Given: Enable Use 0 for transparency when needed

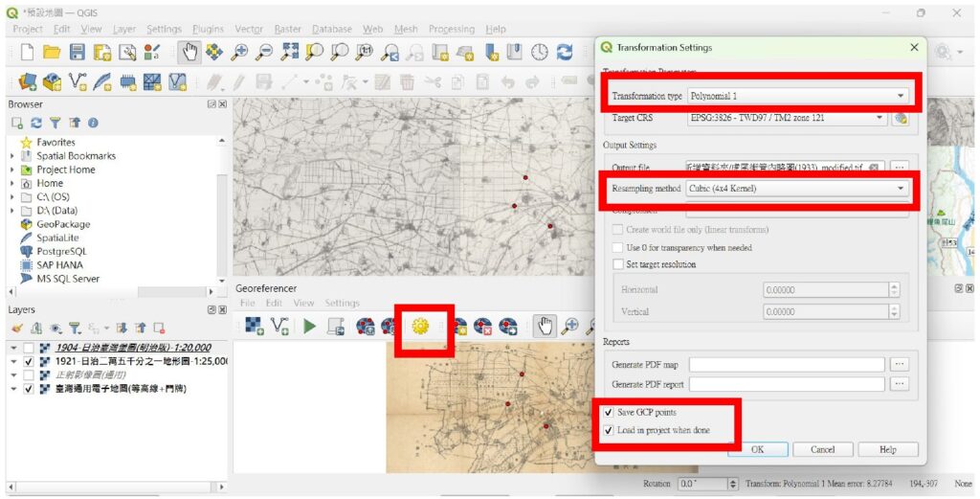Looking at the screenshot, I should pos(617,248).
